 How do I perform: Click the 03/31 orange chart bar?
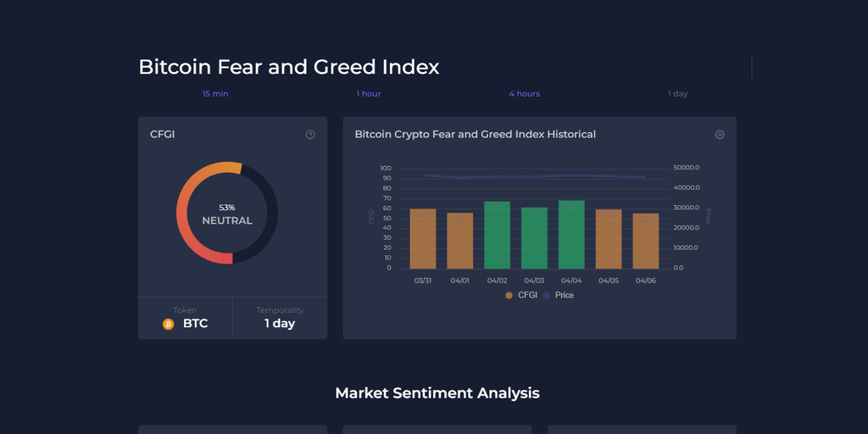(x=422, y=239)
